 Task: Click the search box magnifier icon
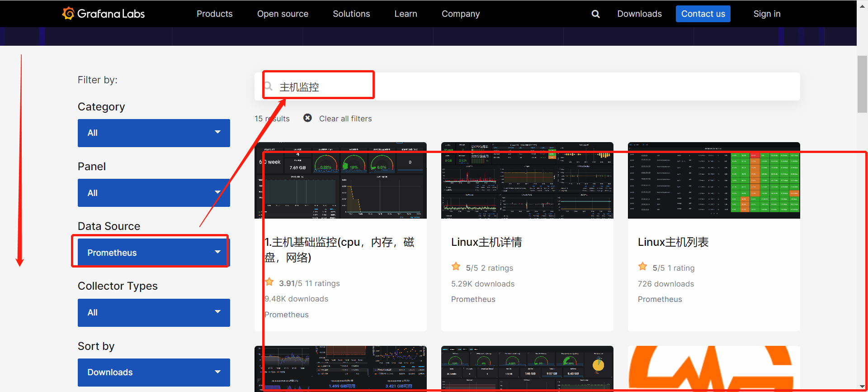pos(268,86)
